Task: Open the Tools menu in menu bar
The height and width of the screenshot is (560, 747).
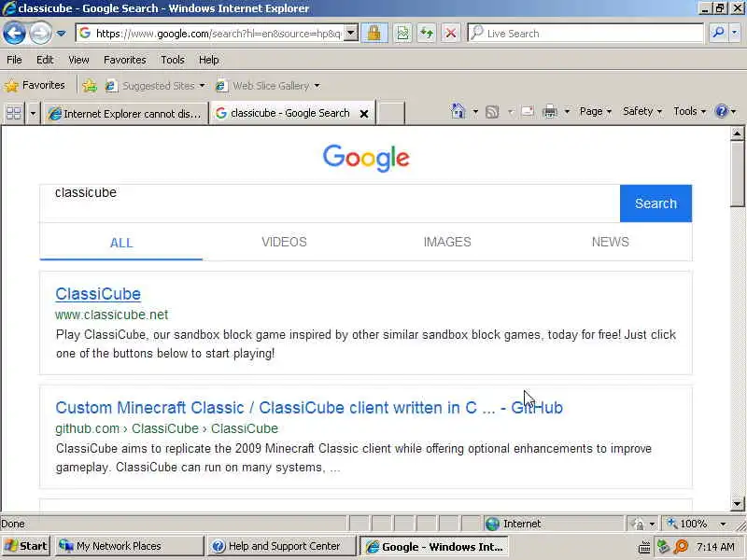Action: pyautogui.click(x=173, y=60)
